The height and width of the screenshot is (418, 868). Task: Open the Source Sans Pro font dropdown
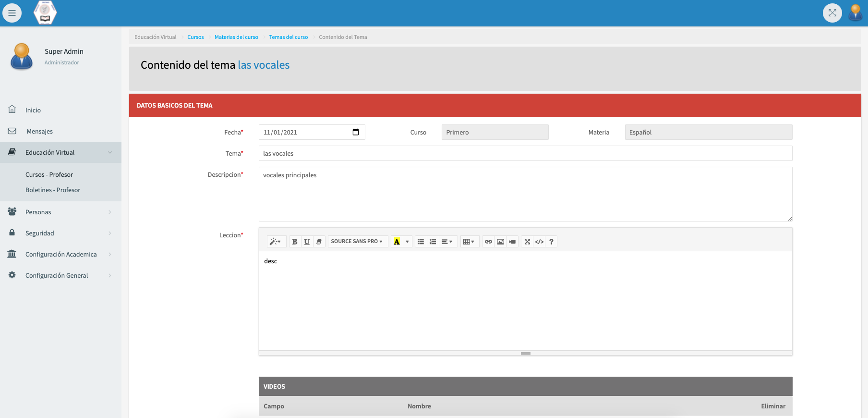click(357, 242)
